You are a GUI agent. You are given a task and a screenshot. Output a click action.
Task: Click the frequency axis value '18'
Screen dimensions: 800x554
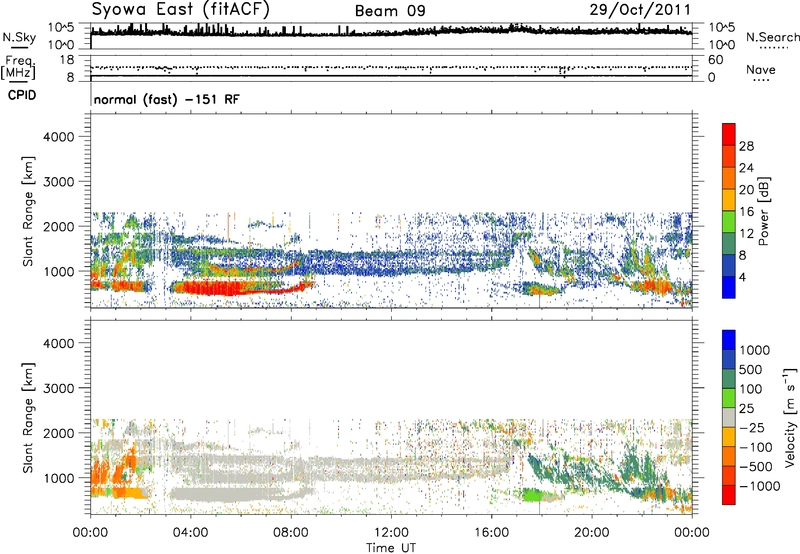[67, 60]
